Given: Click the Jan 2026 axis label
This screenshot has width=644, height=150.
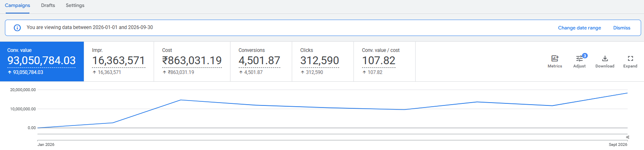Looking at the screenshot, I should (x=46, y=145).
